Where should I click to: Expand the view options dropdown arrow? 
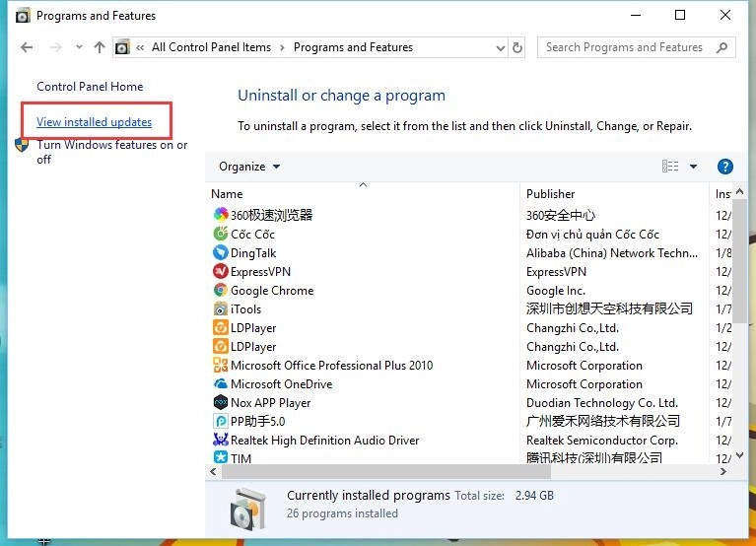point(693,167)
